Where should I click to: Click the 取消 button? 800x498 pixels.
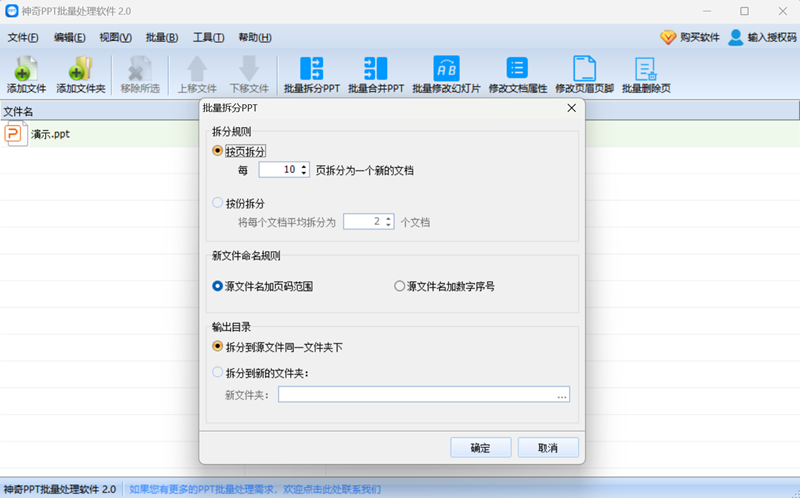[548, 447]
